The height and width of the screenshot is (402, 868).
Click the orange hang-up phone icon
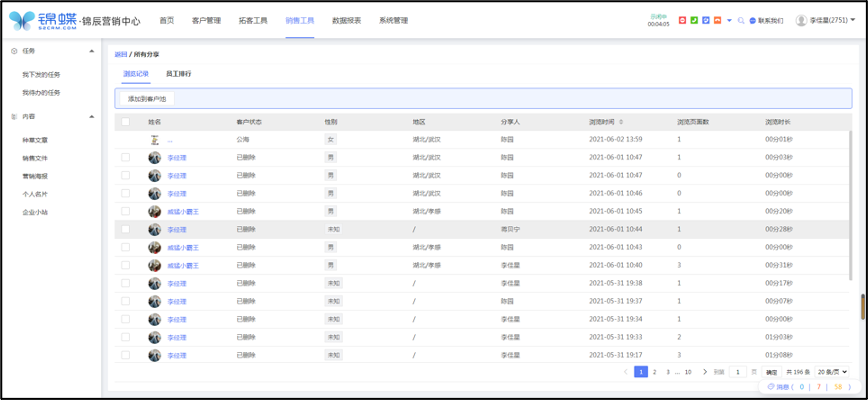(x=717, y=20)
